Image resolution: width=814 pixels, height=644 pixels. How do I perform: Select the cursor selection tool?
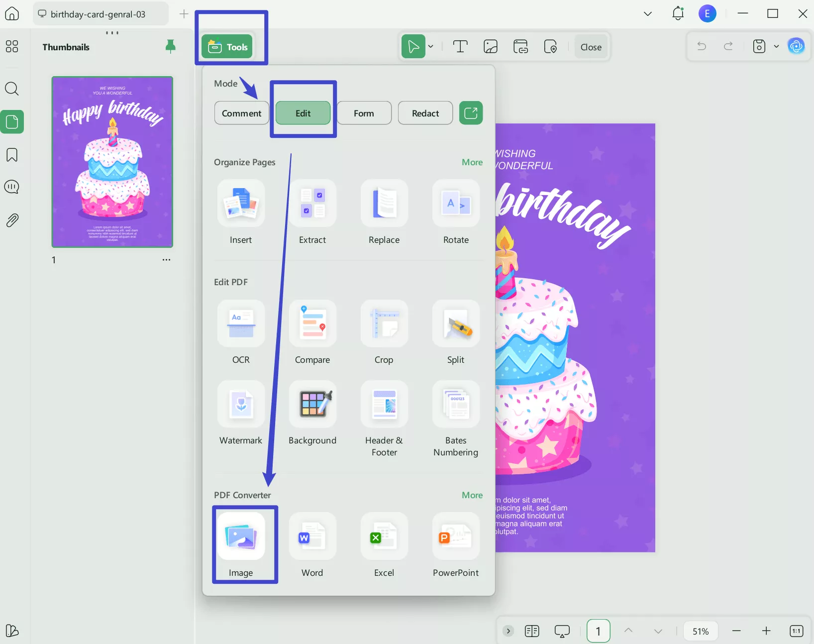(413, 47)
